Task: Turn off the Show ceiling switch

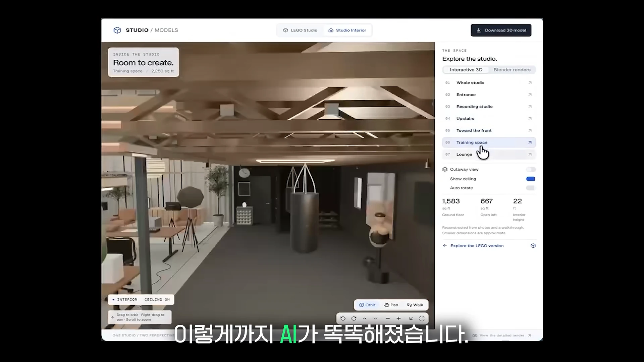Action: coord(531,179)
